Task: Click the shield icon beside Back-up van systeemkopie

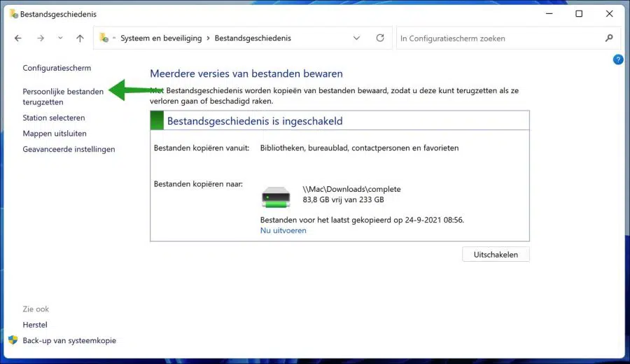Action: (x=13, y=340)
